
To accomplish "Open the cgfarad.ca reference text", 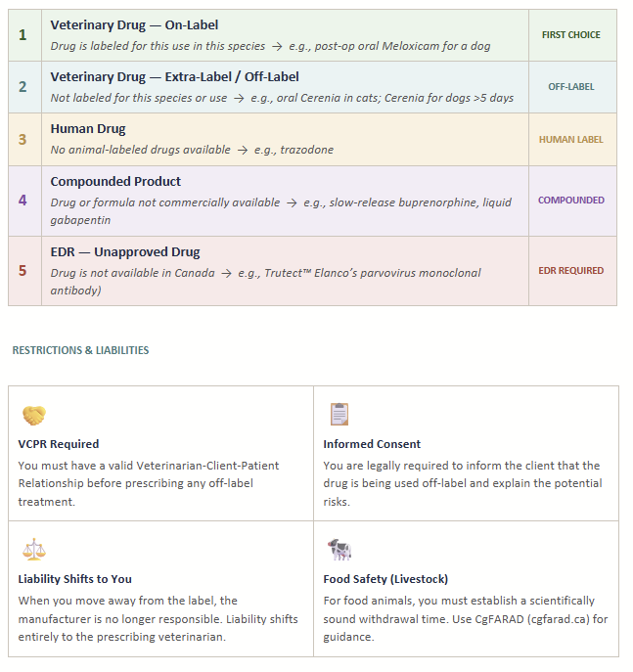I will (565, 618).
